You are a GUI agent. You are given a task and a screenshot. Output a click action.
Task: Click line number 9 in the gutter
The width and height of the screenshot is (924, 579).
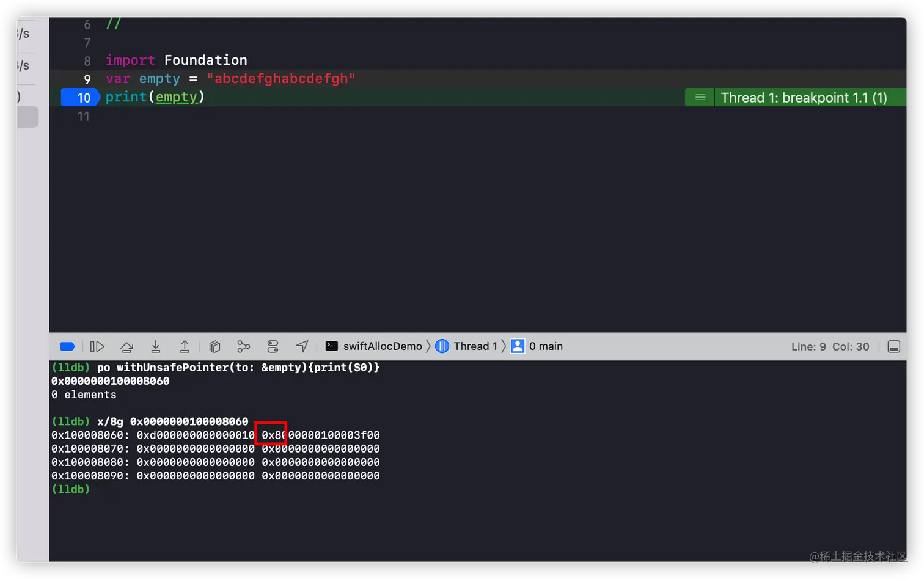coord(87,79)
